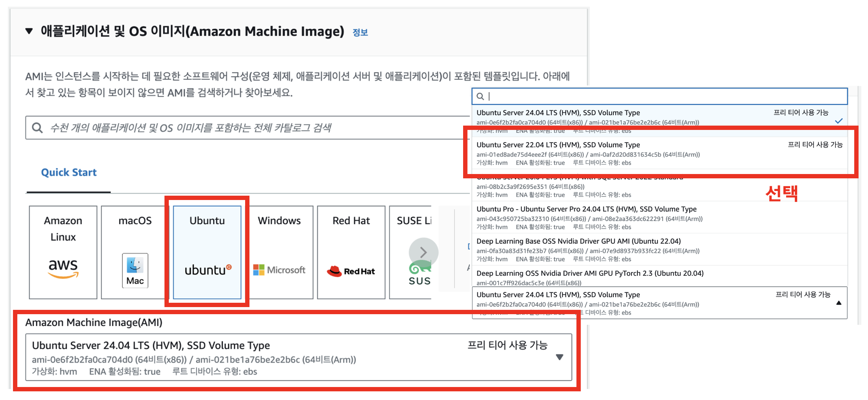Click '프리 티어 사용 가능' label on 22.04 option
The height and width of the screenshot is (400, 868).
pyautogui.click(x=815, y=144)
